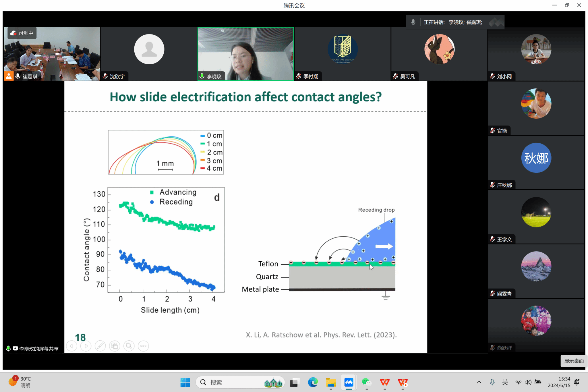Screen dimensions: 588x392
Task: Expand the clock and date flyout
Action: tap(559, 382)
